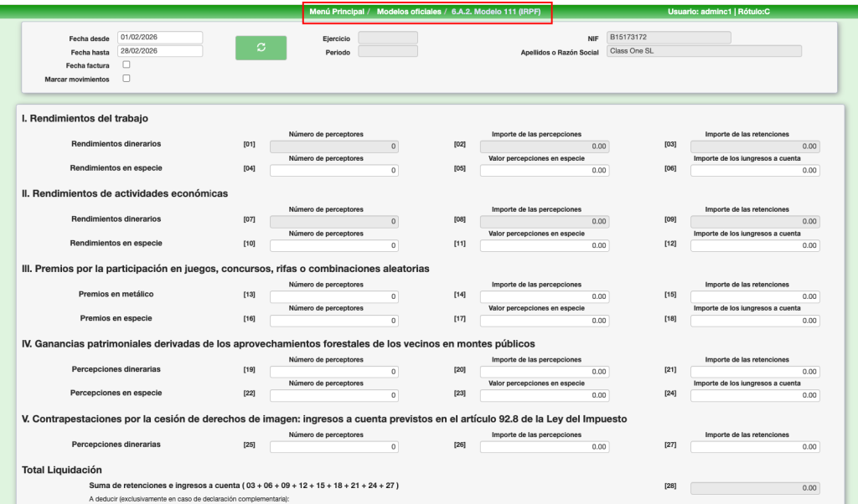Click field [05] valor percepciones en especie

(545, 170)
